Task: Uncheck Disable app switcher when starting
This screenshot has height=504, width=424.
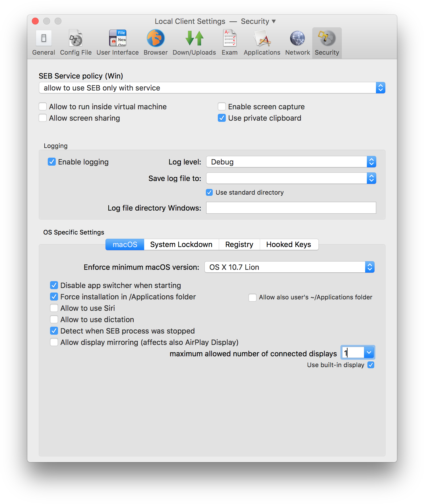Action: [x=54, y=285]
